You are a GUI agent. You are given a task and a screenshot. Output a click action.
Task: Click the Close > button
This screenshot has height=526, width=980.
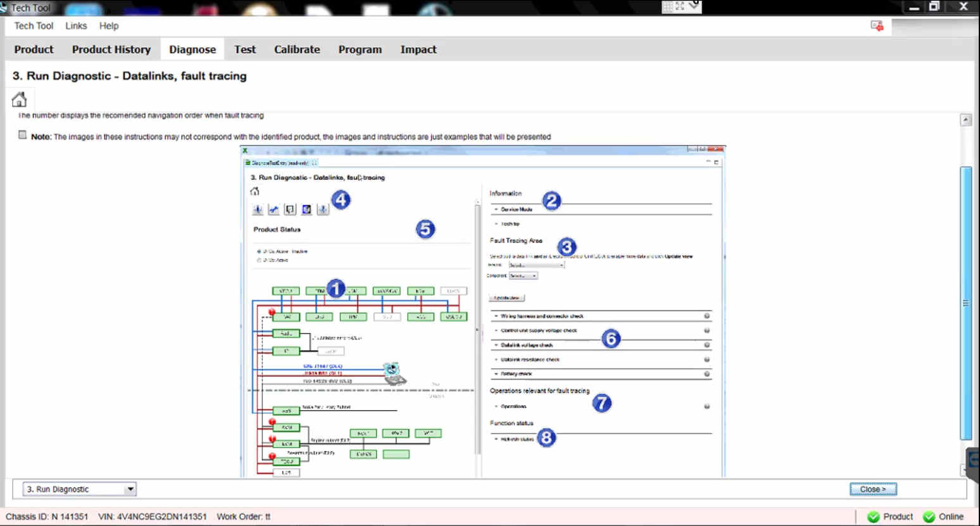tap(873, 489)
